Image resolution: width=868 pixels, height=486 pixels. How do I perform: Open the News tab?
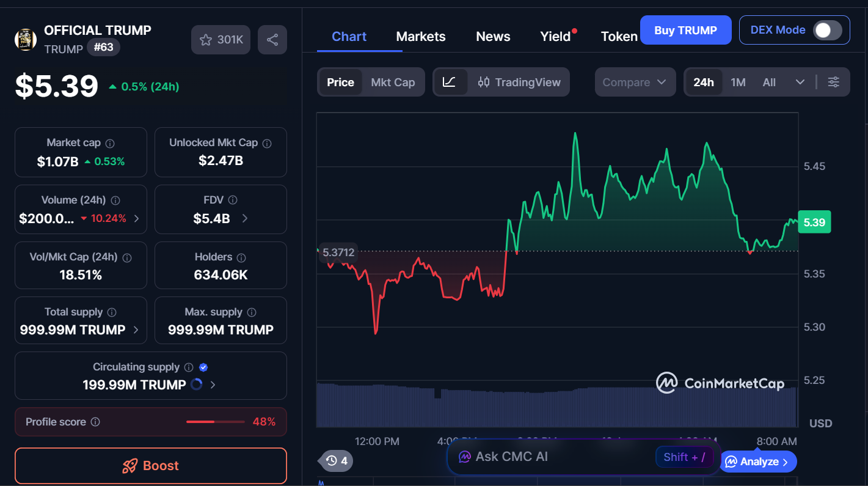pyautogui.click(x=493, y=37)
